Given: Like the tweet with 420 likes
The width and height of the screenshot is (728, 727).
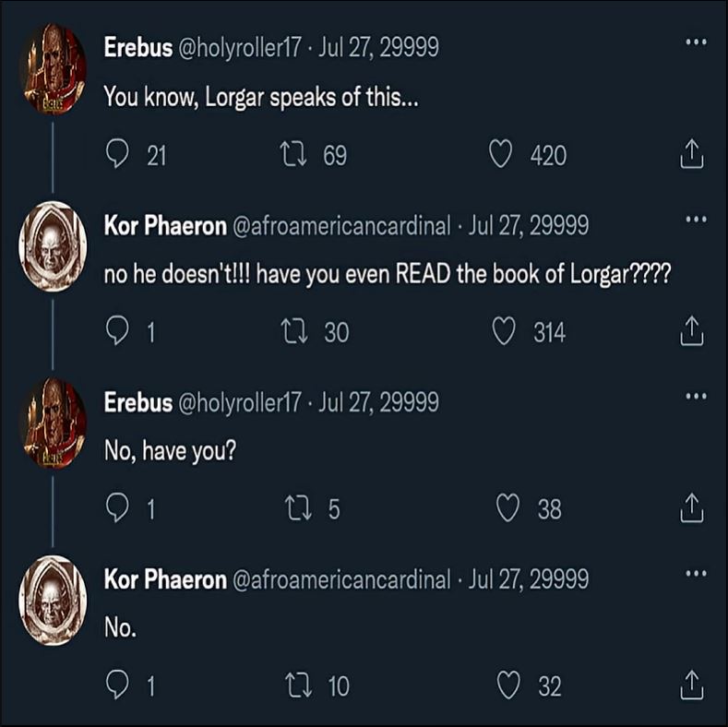Looking at the screenshot, I should coord(500,155).
